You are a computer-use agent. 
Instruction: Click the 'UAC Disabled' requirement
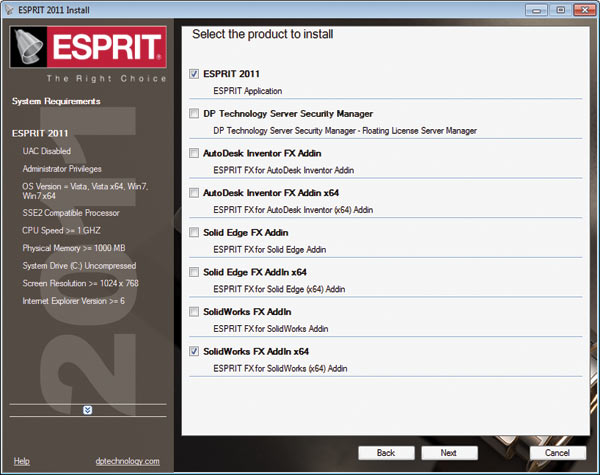coord(47,151)
